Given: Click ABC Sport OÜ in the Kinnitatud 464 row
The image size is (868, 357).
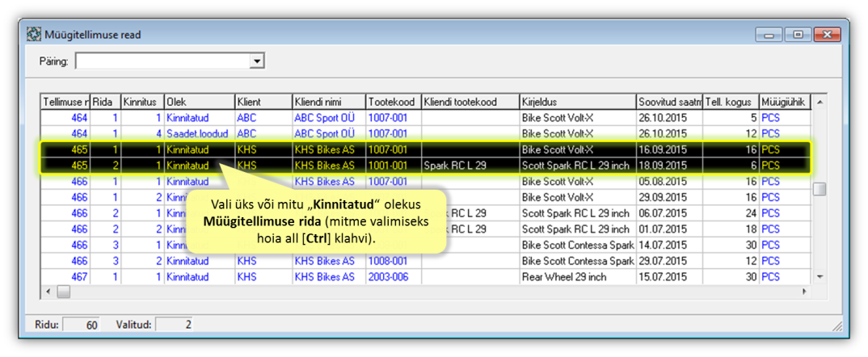Looking at the screenshot, I should coord(330,118).
